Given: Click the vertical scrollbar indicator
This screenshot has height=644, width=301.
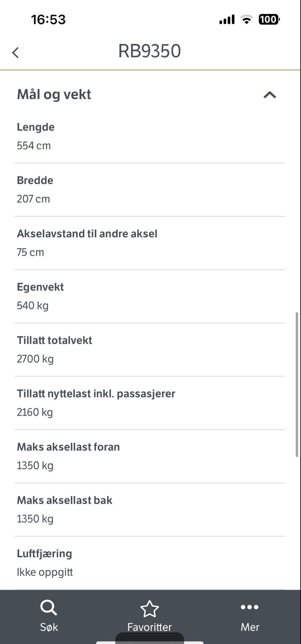Looking at the screenshot, I should pos(297,384).
